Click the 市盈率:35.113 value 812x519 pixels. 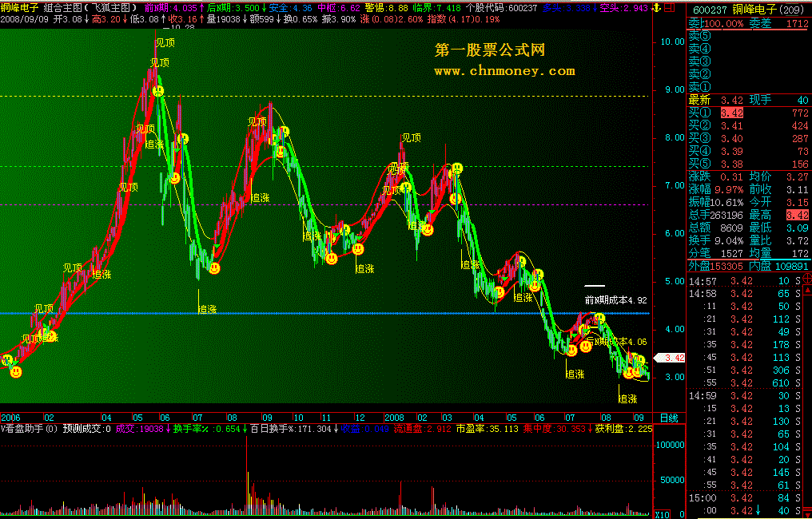click(x=487, y=429)
